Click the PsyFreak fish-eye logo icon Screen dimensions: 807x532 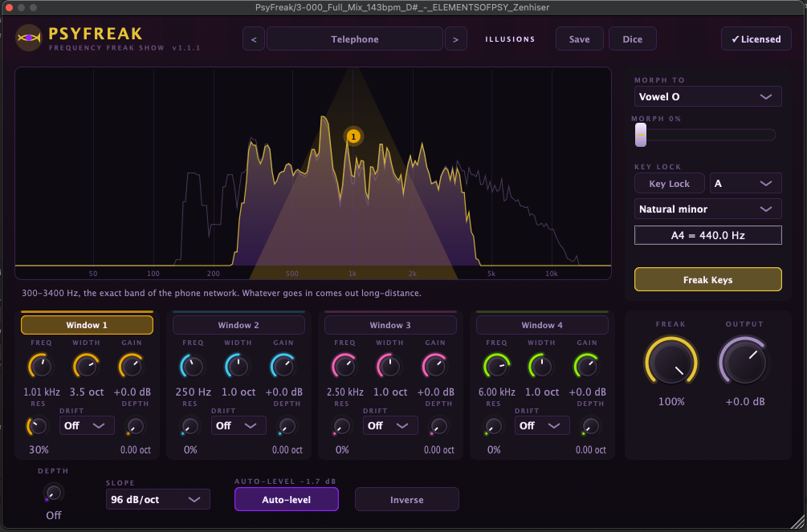pyautogui.click(x=28, y=38)
